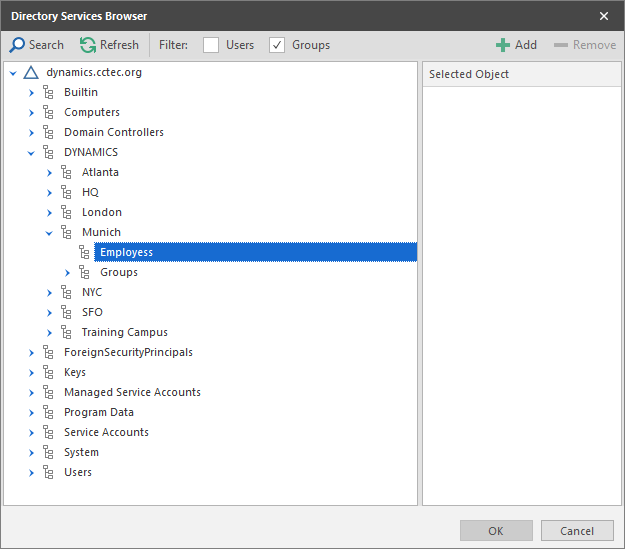Expand the Domain Controllers node
Screen dimensions: 625x549
pyautogui.click(x=31, y=133)
